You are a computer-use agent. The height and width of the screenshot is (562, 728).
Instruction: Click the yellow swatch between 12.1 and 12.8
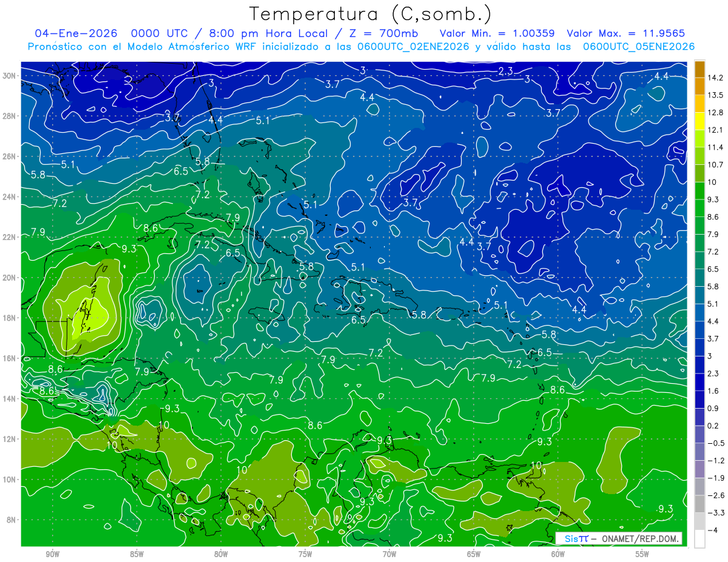pos(699,121)
